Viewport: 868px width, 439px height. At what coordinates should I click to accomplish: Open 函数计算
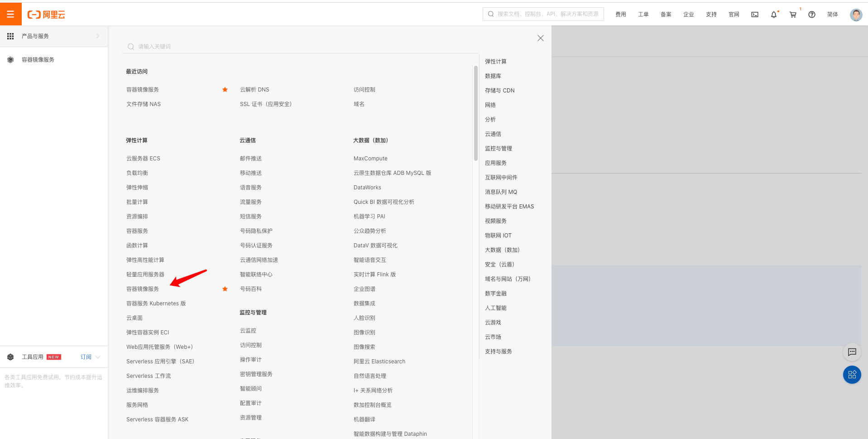point(137,246)
